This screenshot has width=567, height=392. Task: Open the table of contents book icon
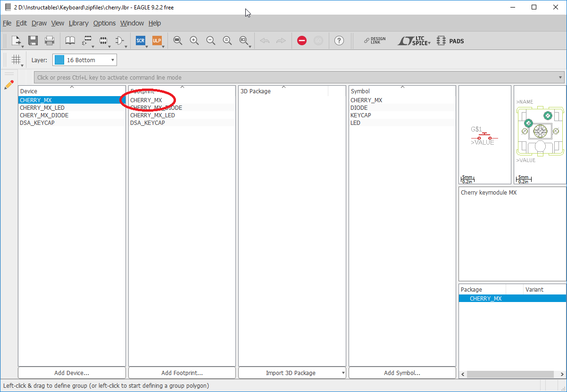(70, 41)
